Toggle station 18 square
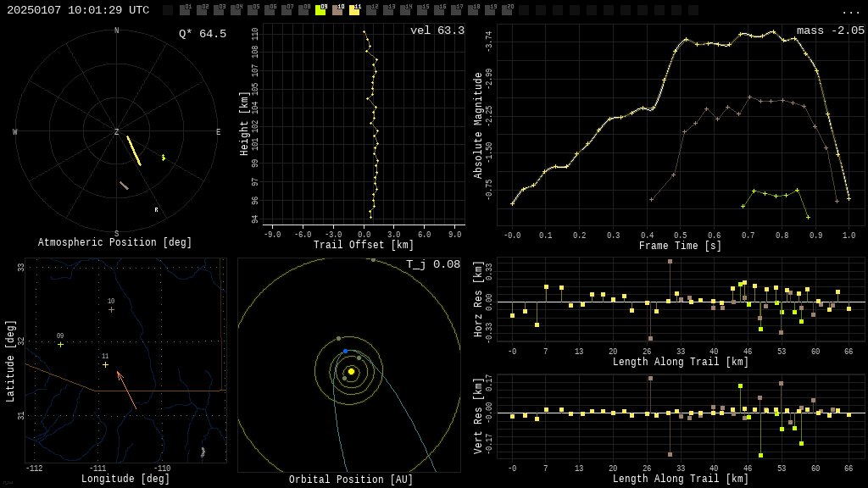The width and height of the screenshot is (868, 488). 473,10
